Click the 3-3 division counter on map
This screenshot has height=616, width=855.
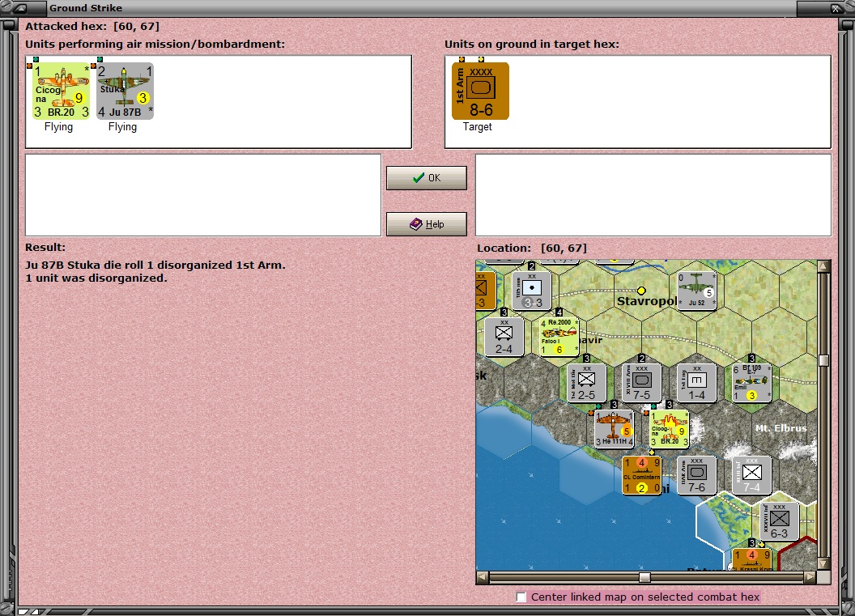[x=532, y=291]
